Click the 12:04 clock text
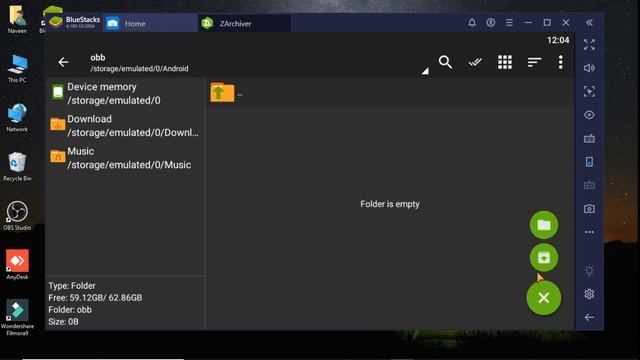 [558, 40]
